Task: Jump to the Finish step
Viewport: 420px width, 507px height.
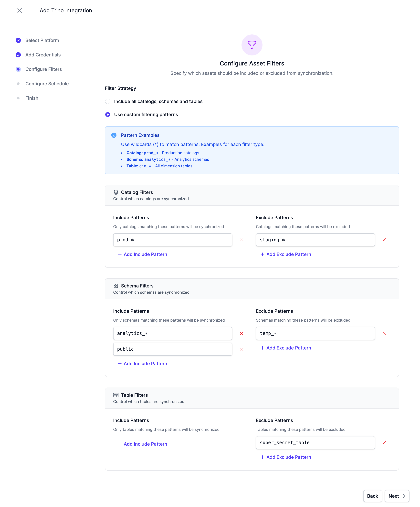Action: click(32, 98)
